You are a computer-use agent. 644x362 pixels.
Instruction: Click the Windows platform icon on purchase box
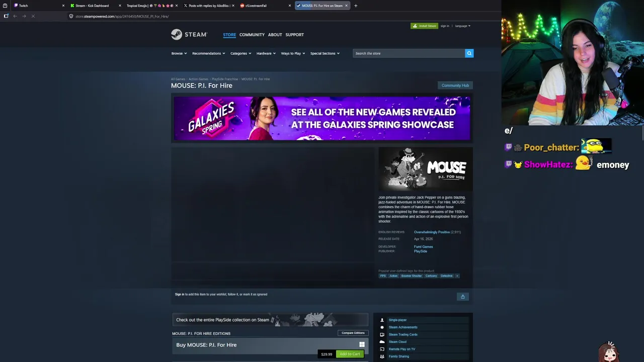click(x=362, y=344)
